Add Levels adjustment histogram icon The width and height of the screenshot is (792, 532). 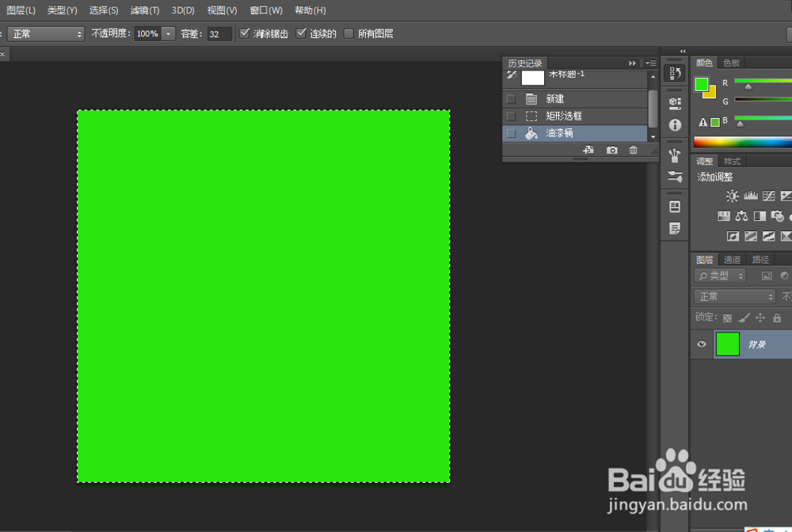click(751, 196)
